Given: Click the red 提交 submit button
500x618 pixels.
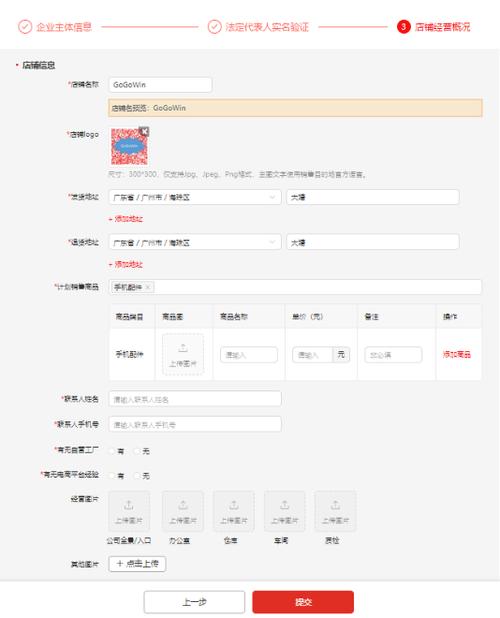Looking at the screenshot, I should tap(303, 602).
